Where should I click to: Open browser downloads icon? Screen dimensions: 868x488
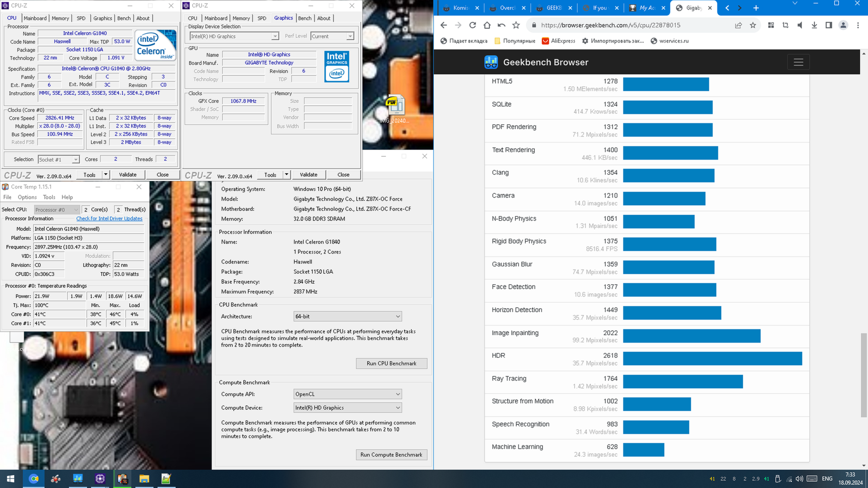[814, 25]
